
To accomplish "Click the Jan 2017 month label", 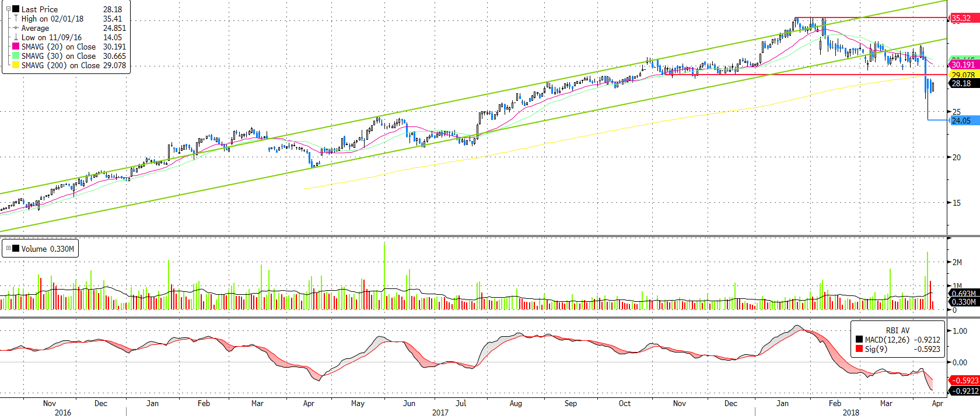I will (152, 403).
